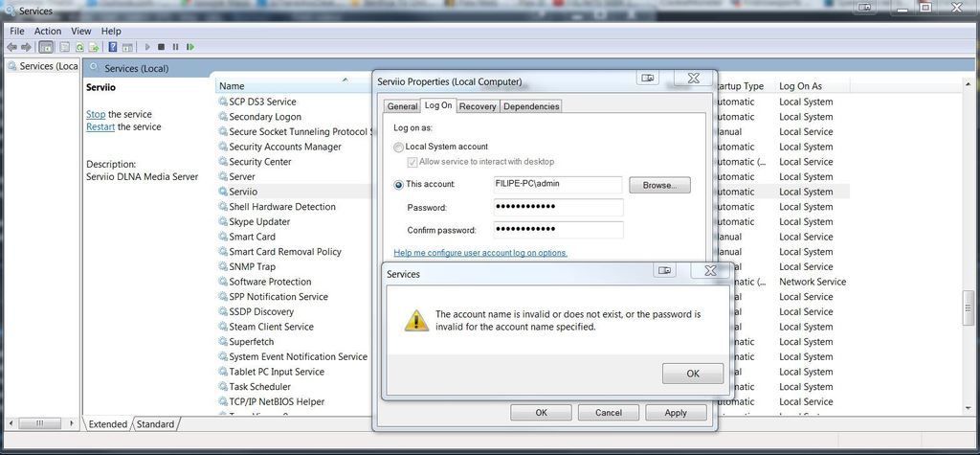Click the Stop Service square icon
This screenshot has width=980, height=455.
161,47
